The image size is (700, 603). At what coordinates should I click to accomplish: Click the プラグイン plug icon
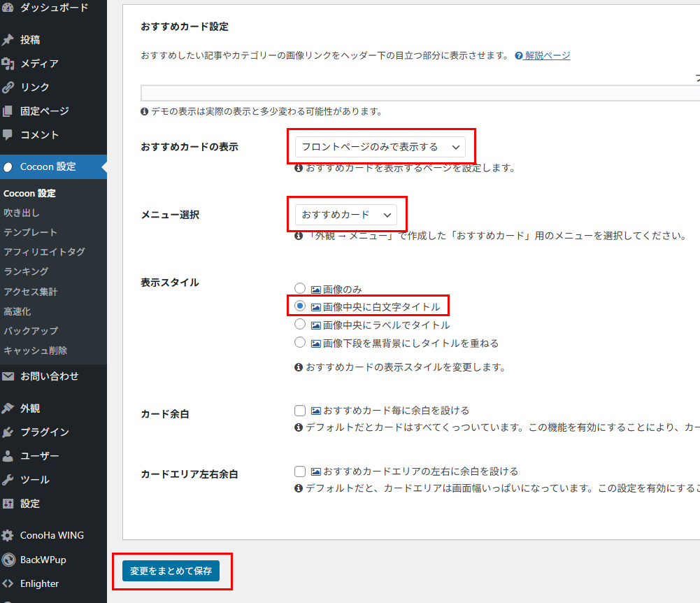8,432
